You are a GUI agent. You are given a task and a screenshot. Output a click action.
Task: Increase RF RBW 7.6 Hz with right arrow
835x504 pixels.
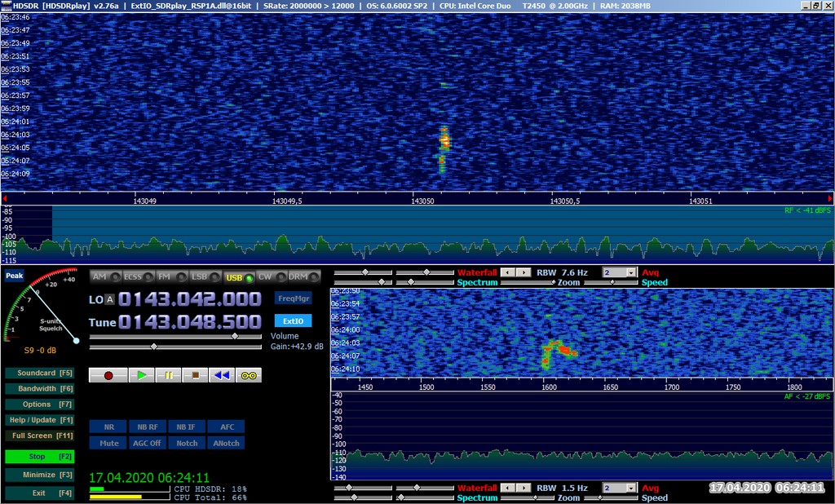click(x=524, y=272)
